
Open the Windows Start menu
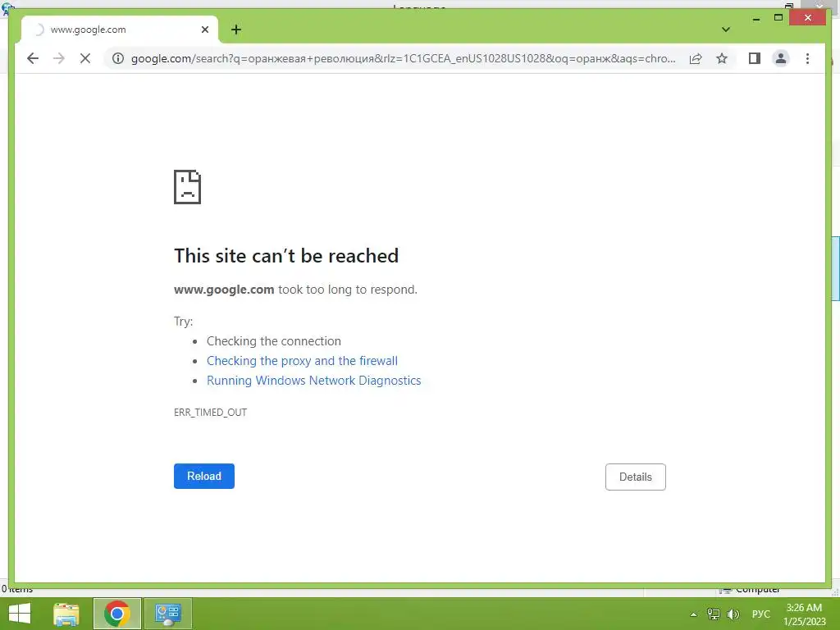coord(20,614)
